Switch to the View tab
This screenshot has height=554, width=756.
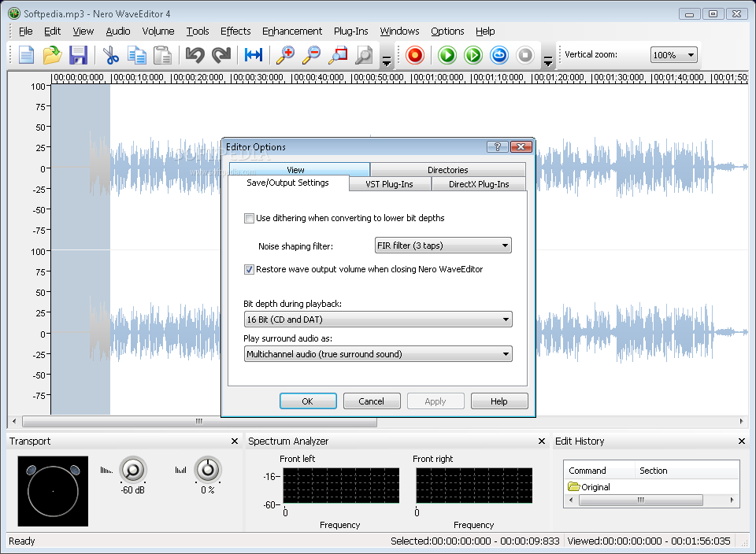[x=299, y=169]
